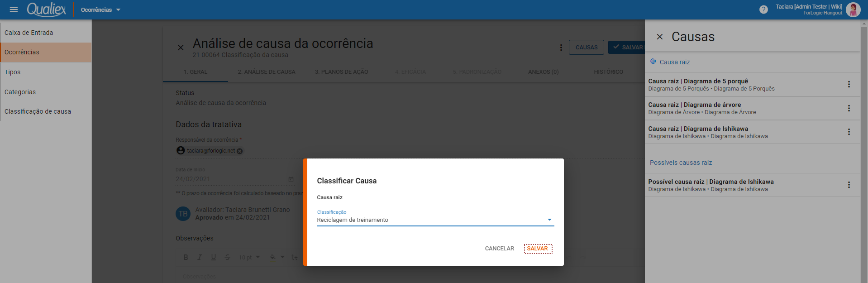Open the HISTÓRICO tab
Screen dimensions: 868x283
[x=608, y=72]
